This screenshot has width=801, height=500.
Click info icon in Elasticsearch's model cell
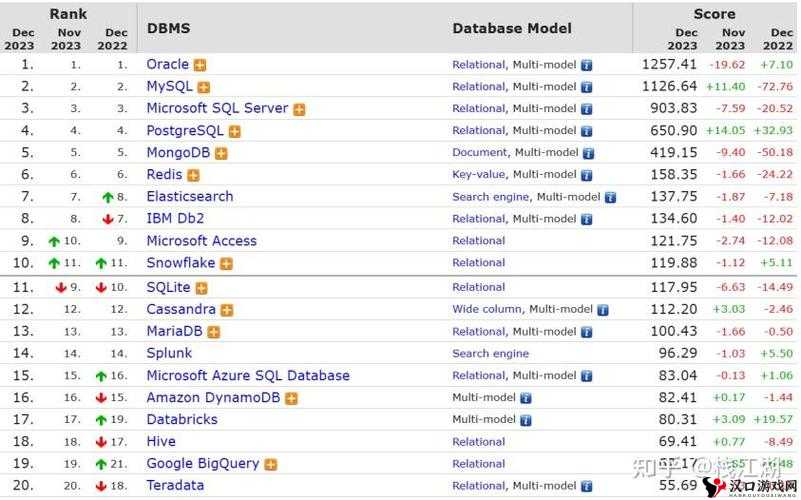tap(610, 197)
